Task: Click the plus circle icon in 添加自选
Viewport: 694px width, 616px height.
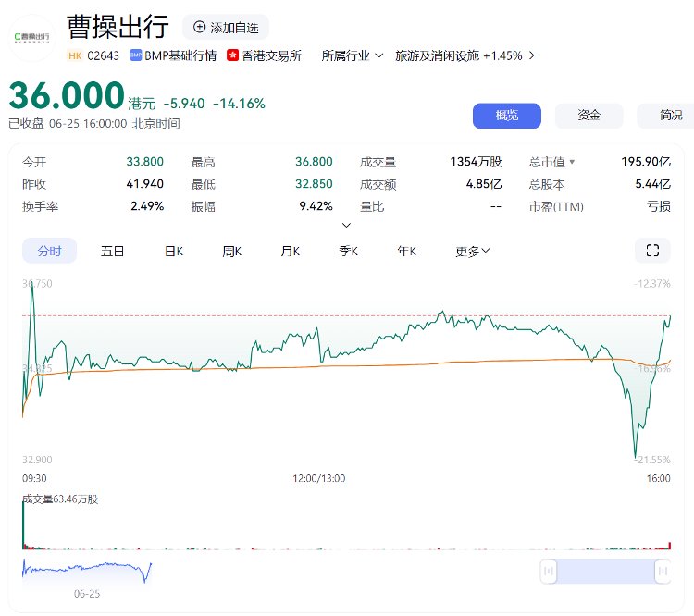Action: 200,28
